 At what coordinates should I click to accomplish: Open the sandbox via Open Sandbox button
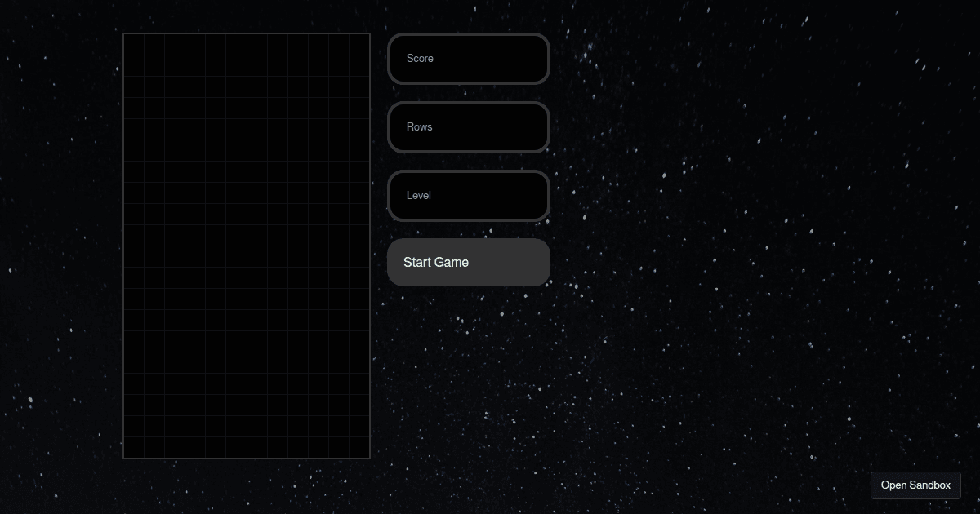coord(915,485)
